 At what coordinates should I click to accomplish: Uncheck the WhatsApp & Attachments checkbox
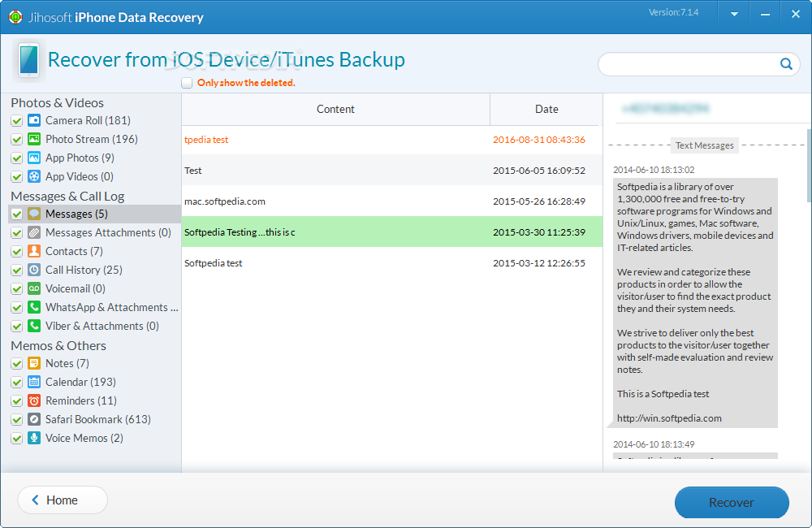coord(16,307)
